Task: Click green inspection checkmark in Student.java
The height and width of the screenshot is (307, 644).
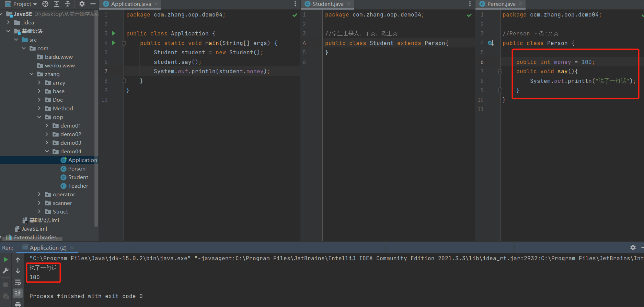Action: [469, 15]
